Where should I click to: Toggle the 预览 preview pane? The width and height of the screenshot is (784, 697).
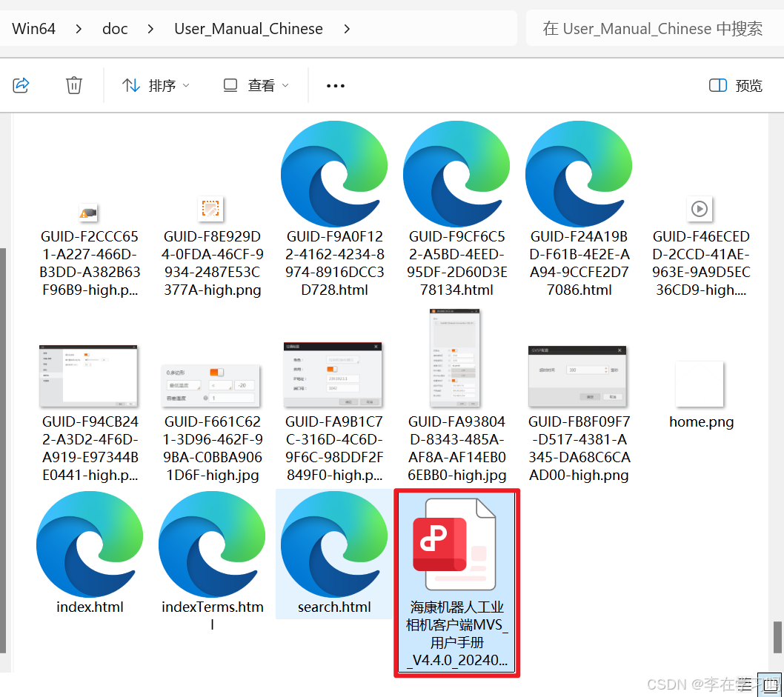pos(736,85)
